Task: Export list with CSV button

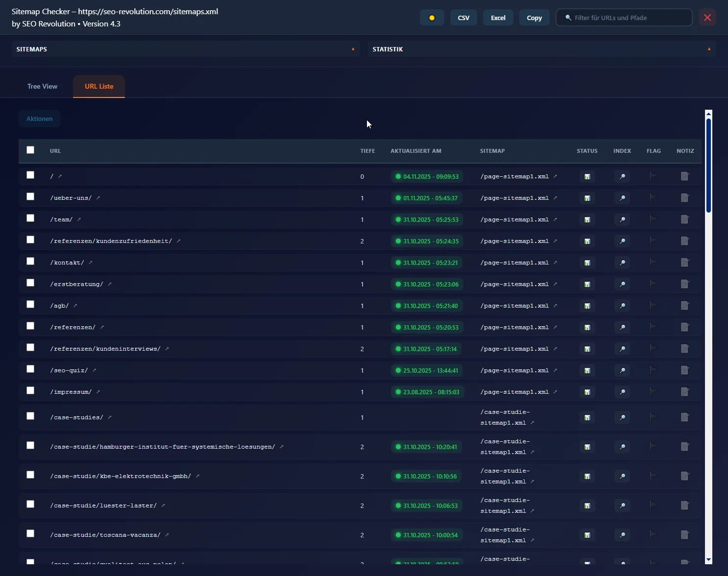Action: click(463, 18)
